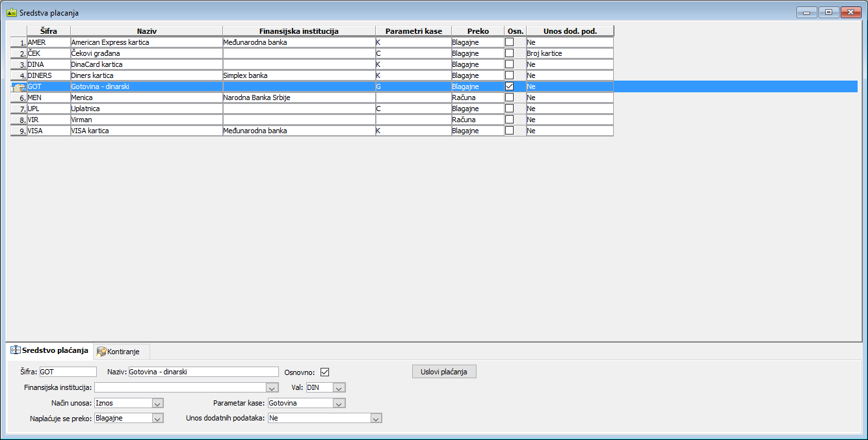
Task: Select the Diners kartica row
Action: tap(146, 75)
